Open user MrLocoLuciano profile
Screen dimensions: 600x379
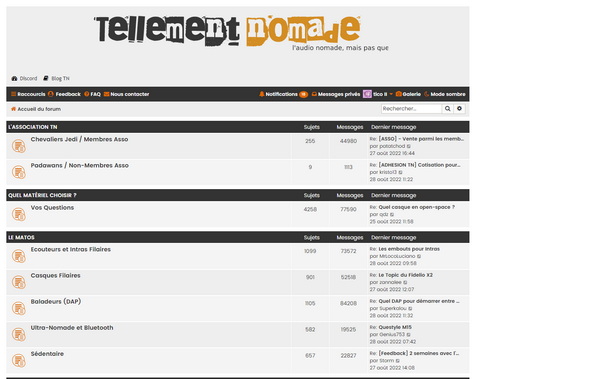pos(397,256)
